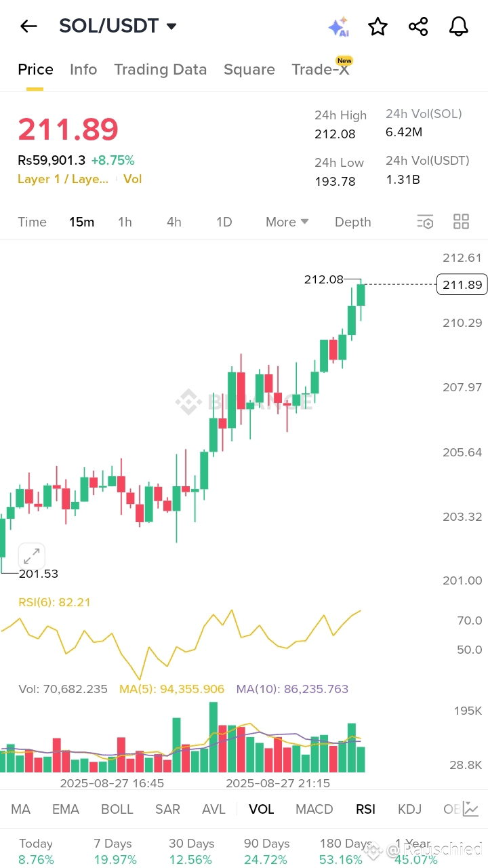The width and height of the screenshot is (488, 868).
Task: Open the Depth view
Action: [352, 222]
